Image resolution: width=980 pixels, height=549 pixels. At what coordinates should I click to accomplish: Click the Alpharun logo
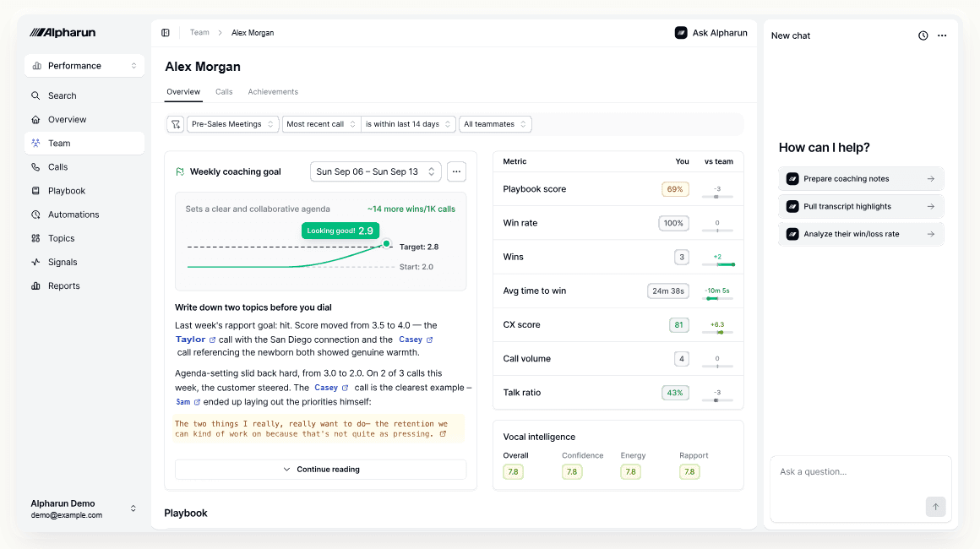[x=63, y=32]
